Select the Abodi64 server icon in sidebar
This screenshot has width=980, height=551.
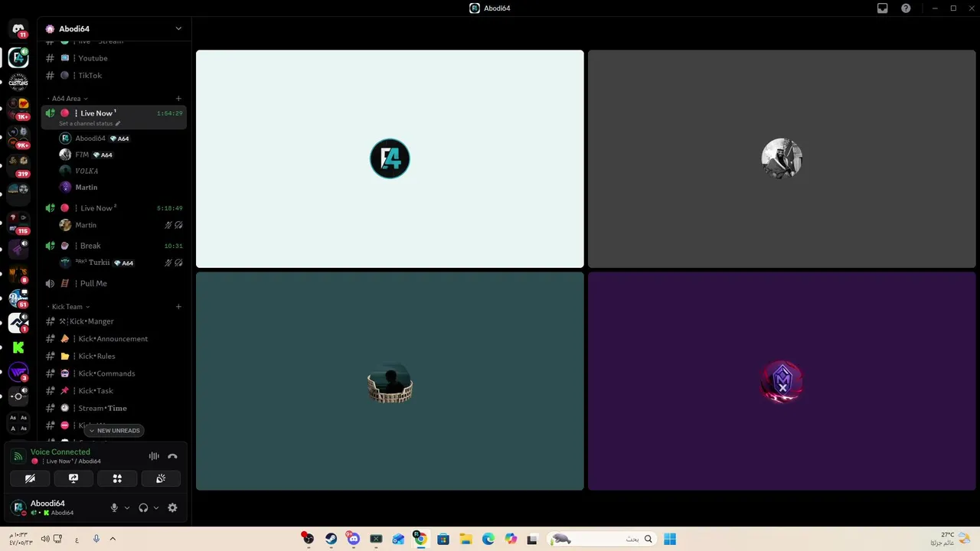pos(18,57)
